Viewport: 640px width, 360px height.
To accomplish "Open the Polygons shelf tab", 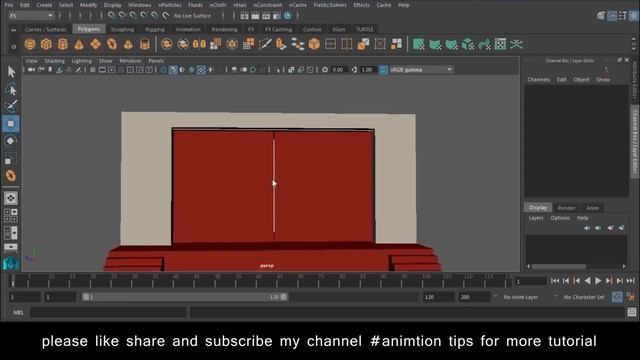I will (x=89, y=29).
